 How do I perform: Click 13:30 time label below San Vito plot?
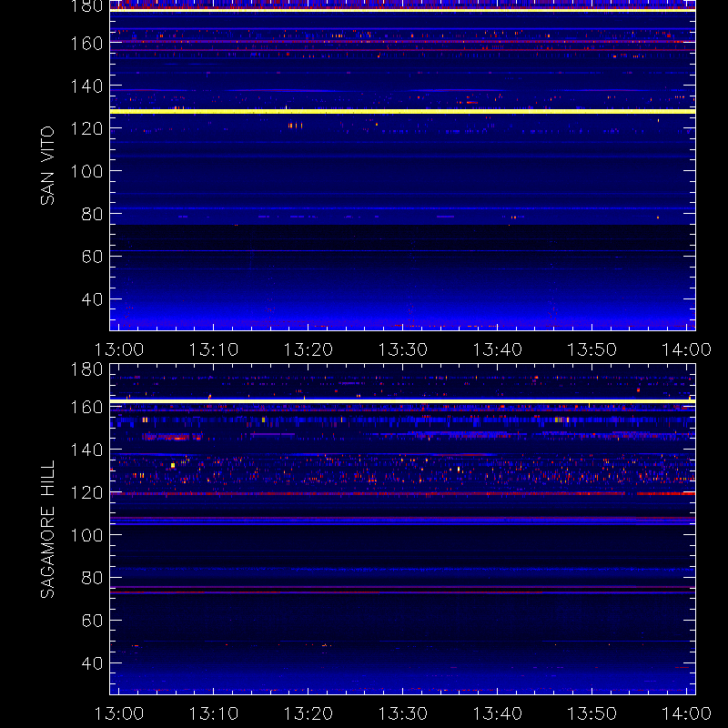(402, 349)
